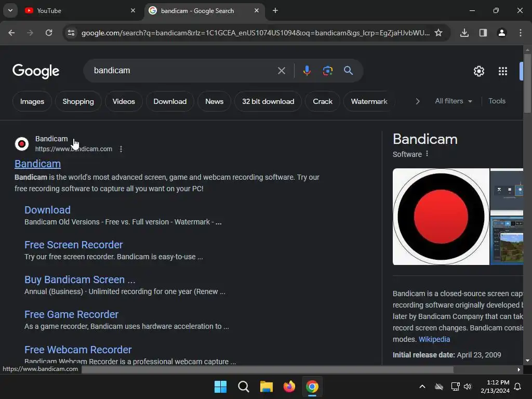
Task: Close the bandicam Google Search tab
Action: (257, 11)
